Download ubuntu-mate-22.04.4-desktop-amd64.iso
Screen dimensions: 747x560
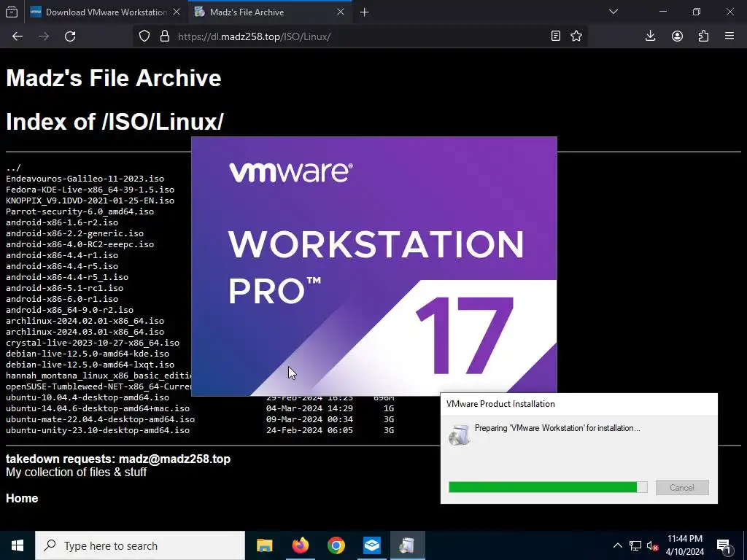[100, 419]
